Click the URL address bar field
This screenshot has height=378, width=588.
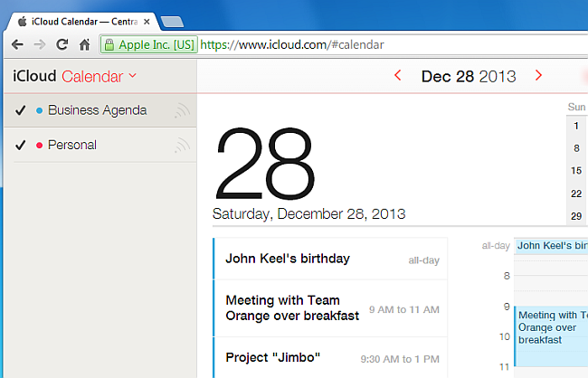pyautogui.click(x=392, y=44)
